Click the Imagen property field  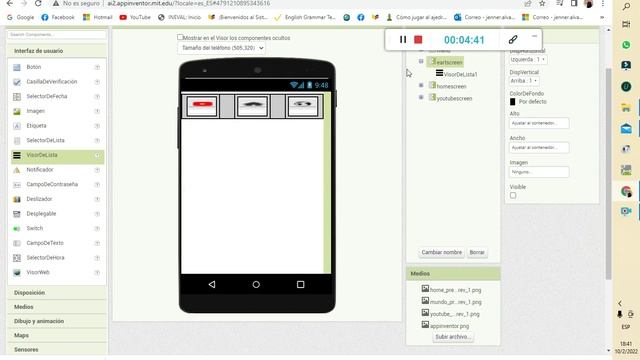pos(539,172)
